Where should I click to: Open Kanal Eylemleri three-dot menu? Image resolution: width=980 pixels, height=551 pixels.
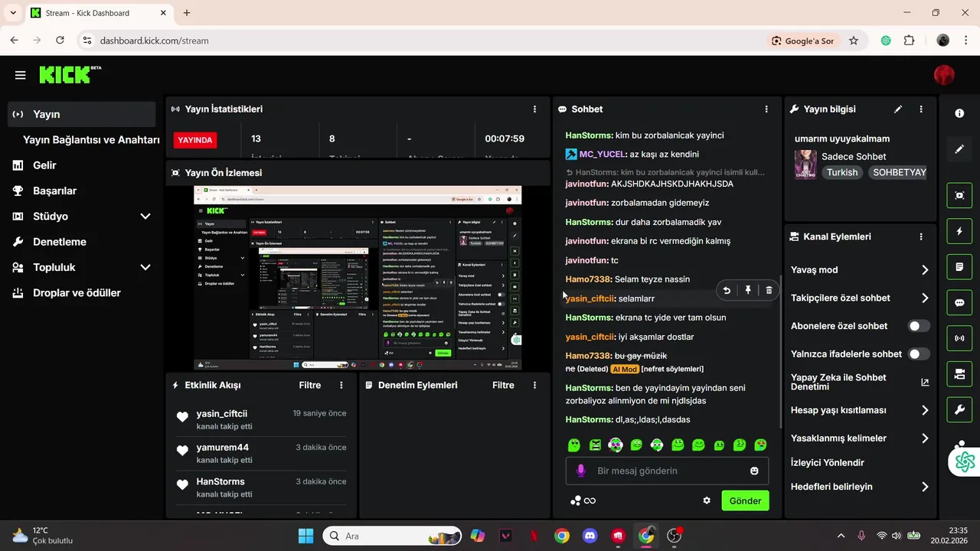pyautogui.click(x=921, y=237)
